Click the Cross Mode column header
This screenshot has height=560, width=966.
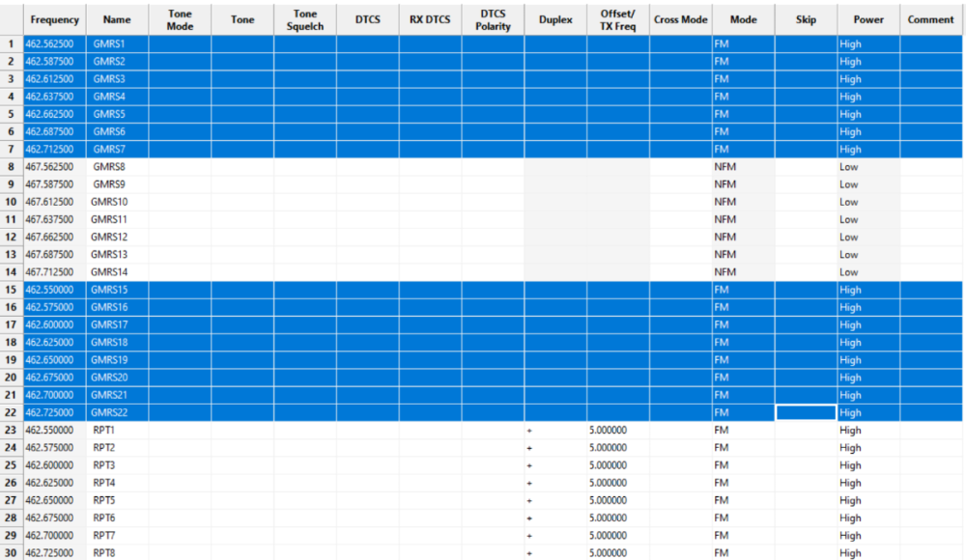coord(681,19)
